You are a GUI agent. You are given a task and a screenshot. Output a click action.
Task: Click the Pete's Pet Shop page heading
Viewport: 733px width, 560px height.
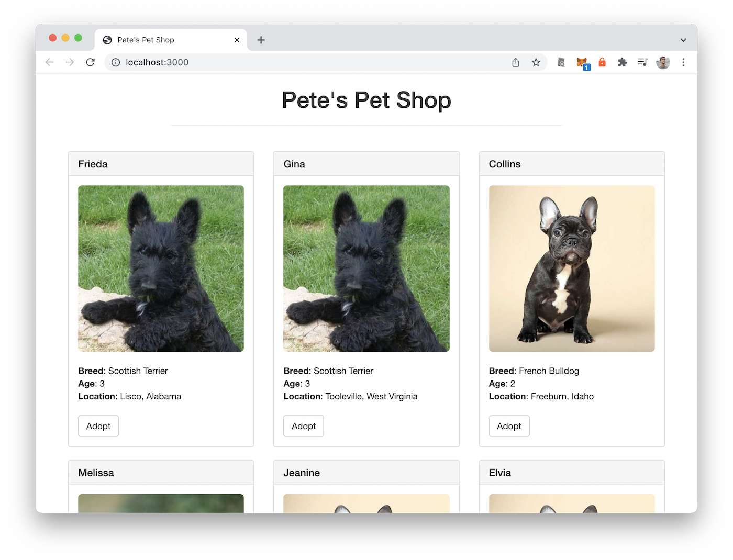coord(366,100)
